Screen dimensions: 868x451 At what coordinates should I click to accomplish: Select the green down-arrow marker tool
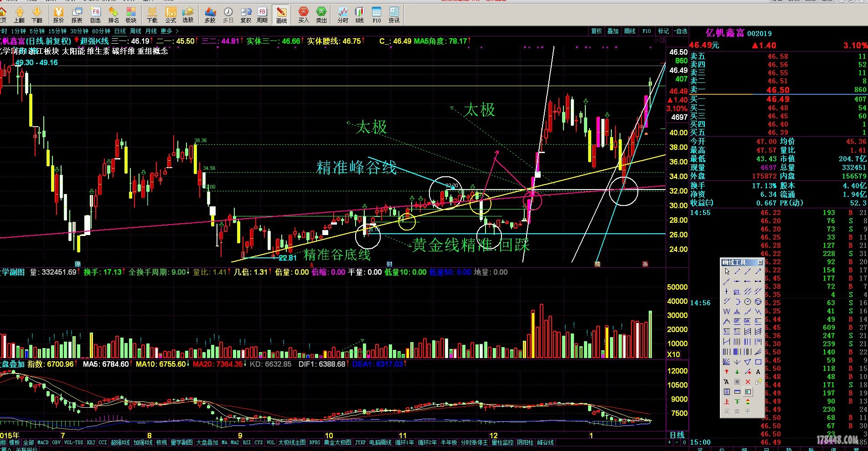coord(737,372)
